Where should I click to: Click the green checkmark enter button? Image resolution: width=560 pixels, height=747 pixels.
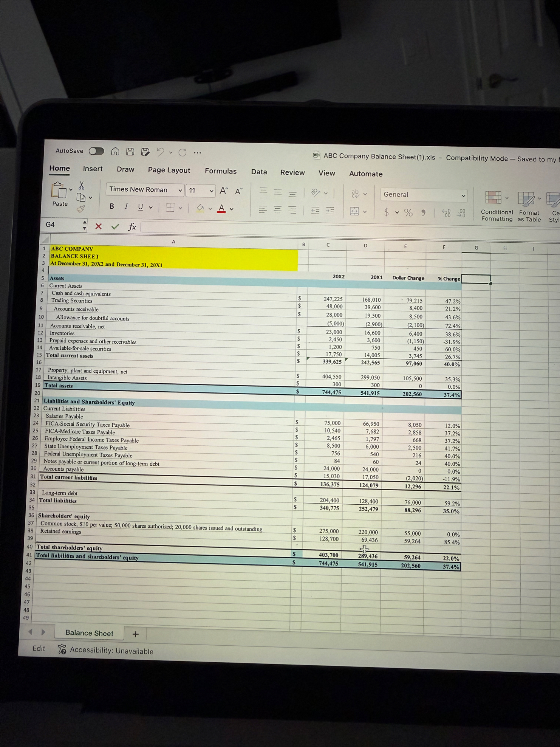pyautogui.click(x=115, y=226)
